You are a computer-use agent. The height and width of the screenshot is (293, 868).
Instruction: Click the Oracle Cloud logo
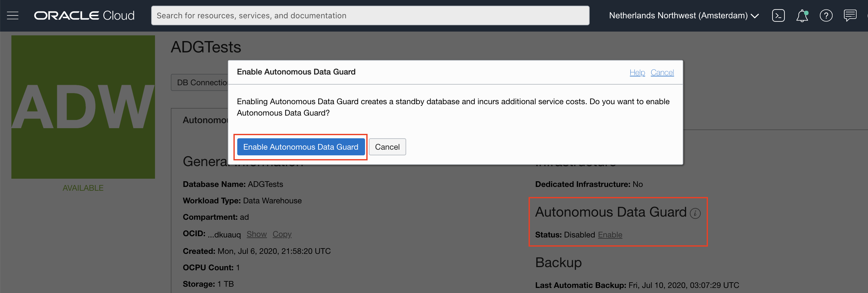click(84, 15)
